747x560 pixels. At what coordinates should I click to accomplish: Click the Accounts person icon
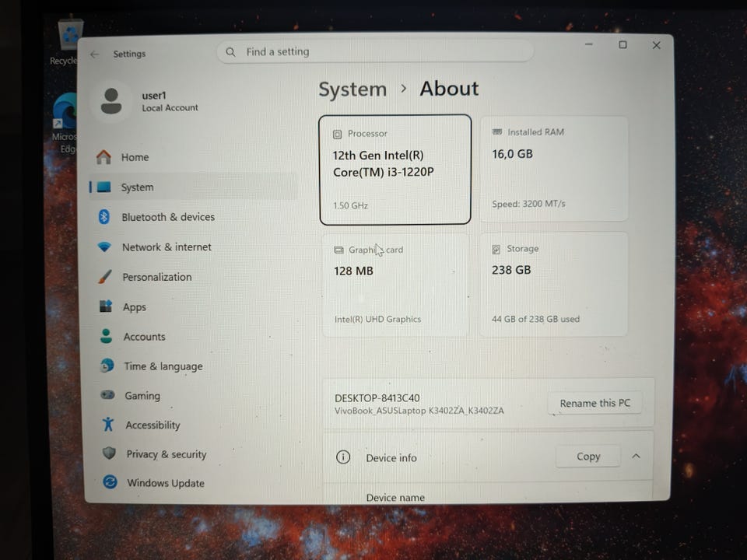(107, 336)
